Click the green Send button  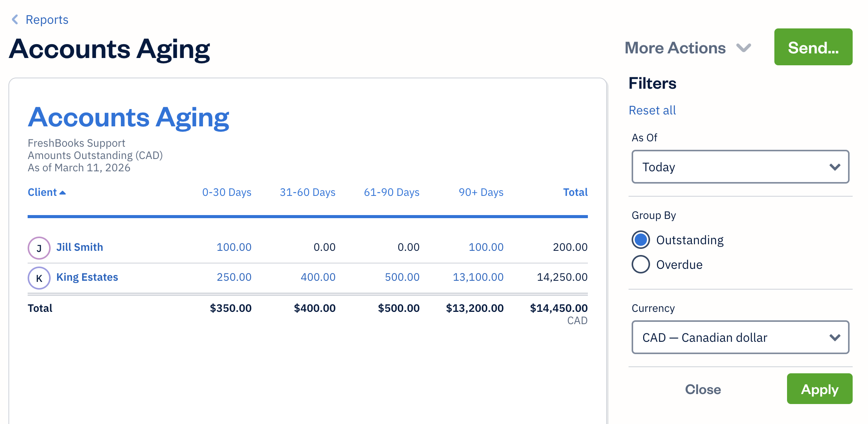[813, 47]
